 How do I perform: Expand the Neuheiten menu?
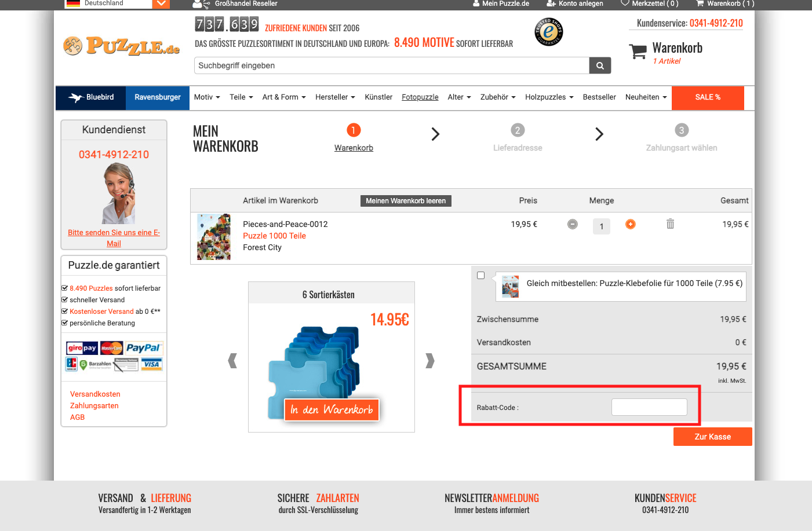(x=646, y=97)
